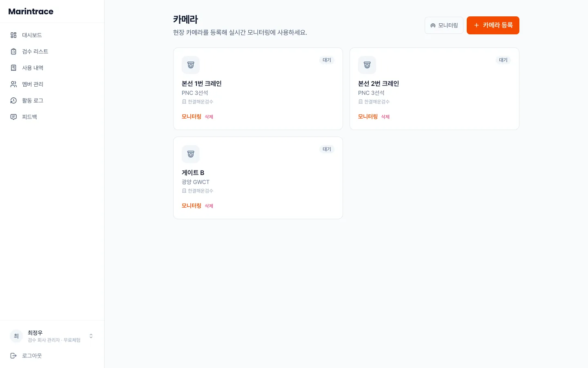Open 대시보드 from the sidebar menu
The width and height of the screenshot is (588, 368).
52,35
